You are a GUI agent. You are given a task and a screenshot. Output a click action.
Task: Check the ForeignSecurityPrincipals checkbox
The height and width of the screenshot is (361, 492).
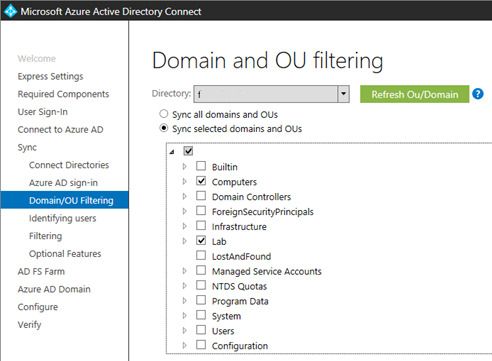point(201,211)
